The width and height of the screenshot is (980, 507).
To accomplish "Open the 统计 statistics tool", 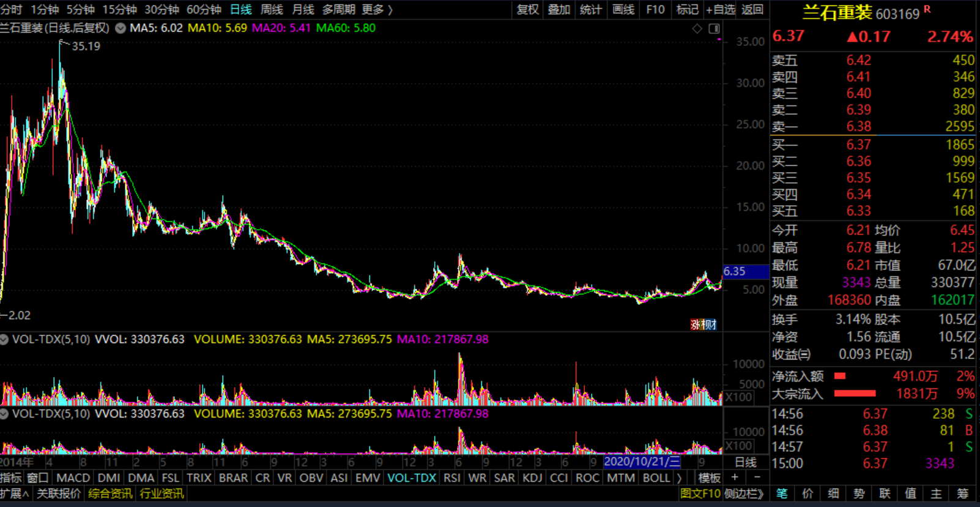I will (590, 10).
